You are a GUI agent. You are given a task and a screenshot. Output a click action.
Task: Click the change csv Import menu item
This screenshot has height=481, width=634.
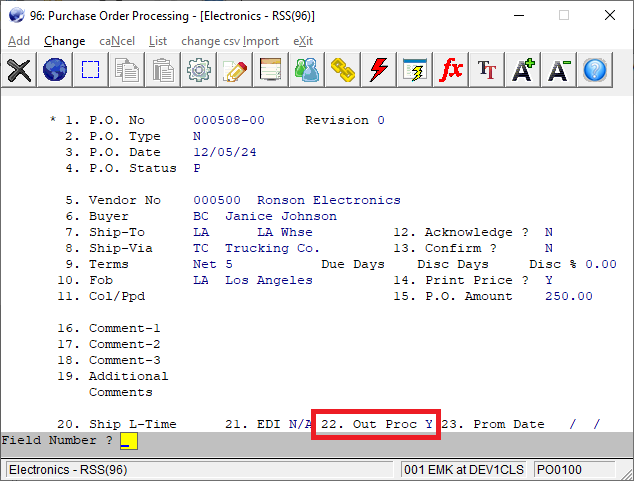230,41
